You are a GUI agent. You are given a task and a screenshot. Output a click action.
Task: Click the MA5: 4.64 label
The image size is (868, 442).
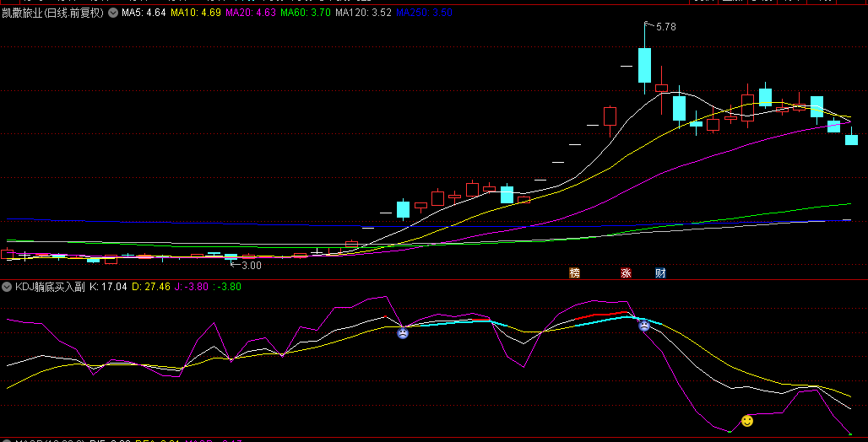(144, 13)
